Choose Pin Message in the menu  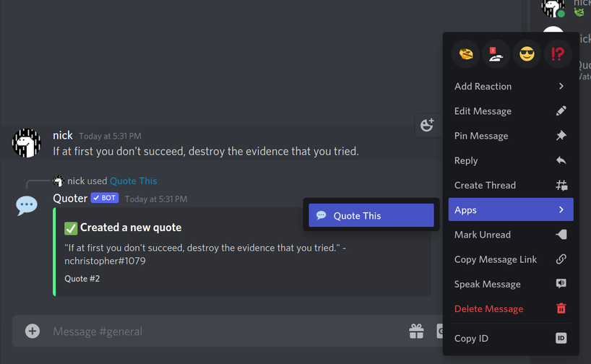coord(511,136)
